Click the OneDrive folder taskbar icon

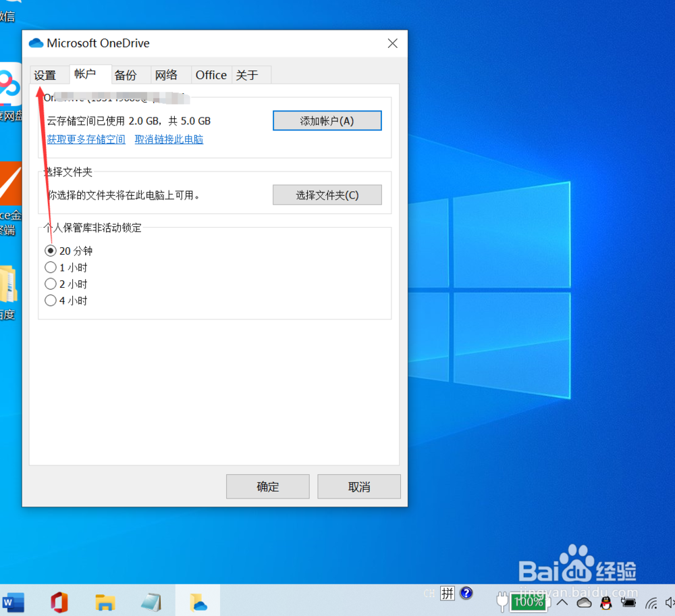click(x=198, y=602)
